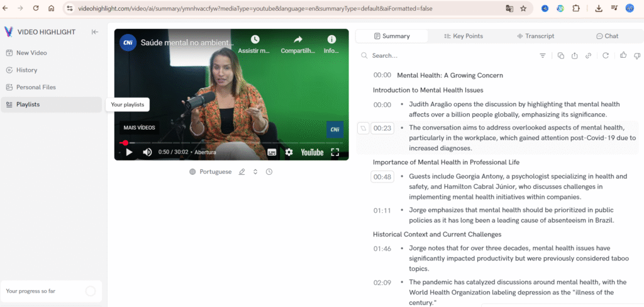Jump to the 00:48 timestamp
Viewport: 644px width, 307px height.
tap(382, 177)
